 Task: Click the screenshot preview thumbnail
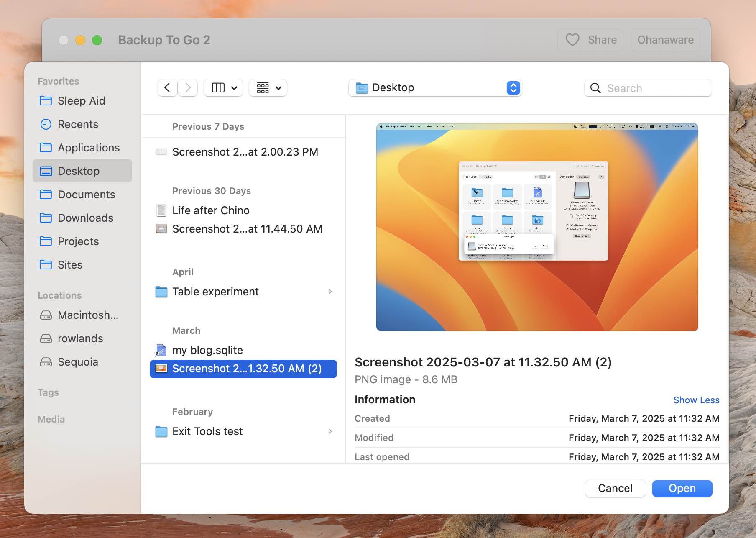(537, 227)
